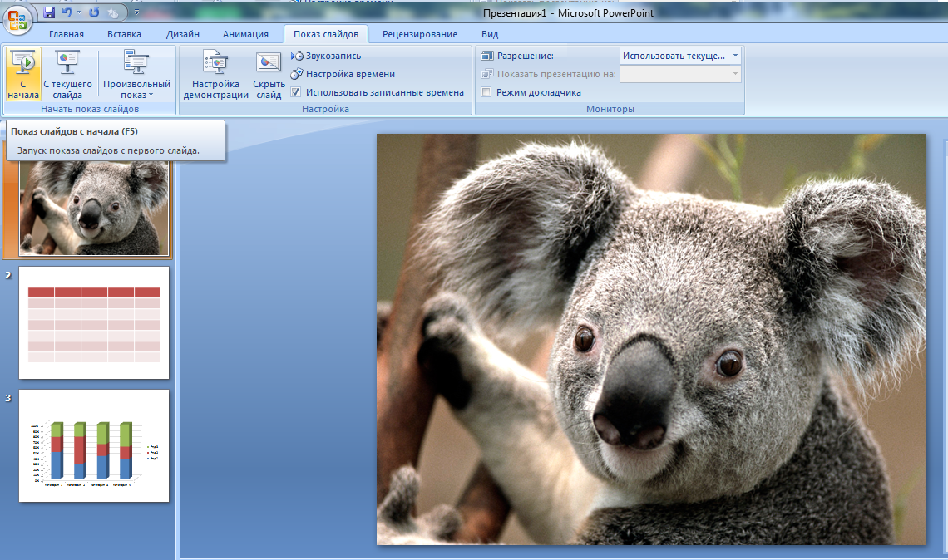Start slideshow with the 'С начала' icon
This screenshot has height=560, width=948.
[x=23, y=74]
